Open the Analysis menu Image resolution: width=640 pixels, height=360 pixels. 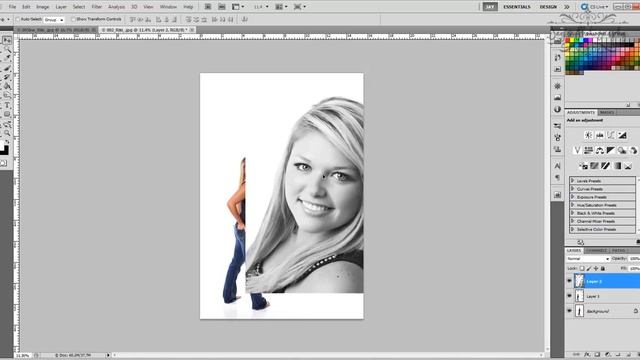pyautogui.click(x=116, y=7)
